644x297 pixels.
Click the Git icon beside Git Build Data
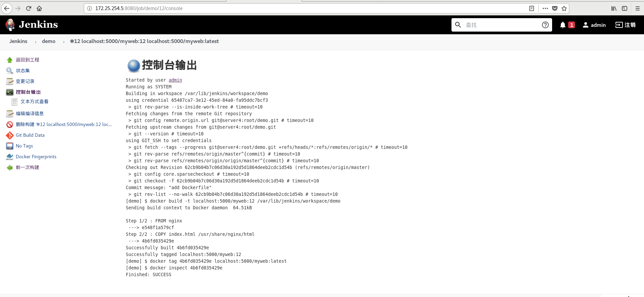coord(10,135)
